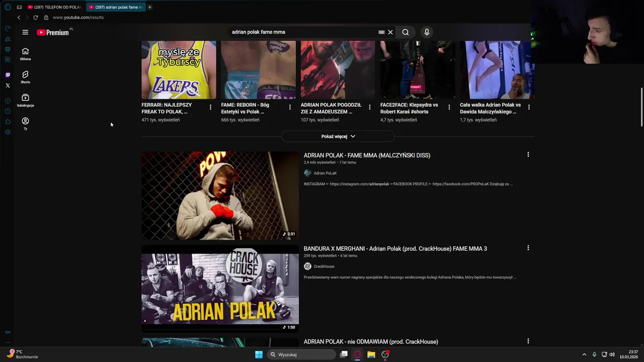Screen dimensions: 644x362
Task: Open Extensions cube icon in sidebar
Action: 8,122
